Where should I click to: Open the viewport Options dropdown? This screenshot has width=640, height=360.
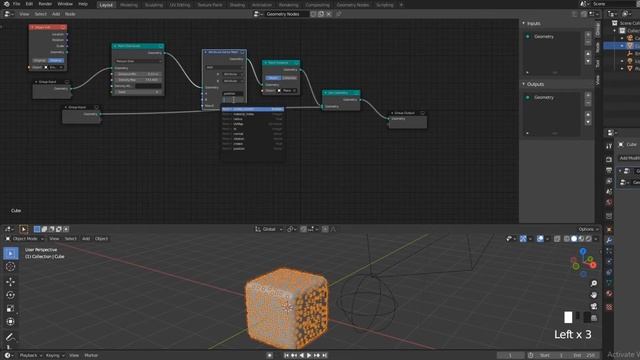pos(588,229)
